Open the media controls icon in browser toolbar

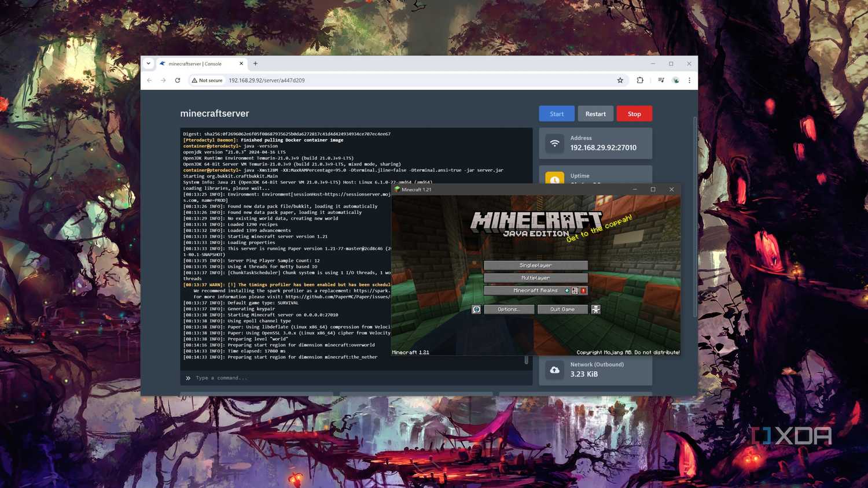coord(661,80)
